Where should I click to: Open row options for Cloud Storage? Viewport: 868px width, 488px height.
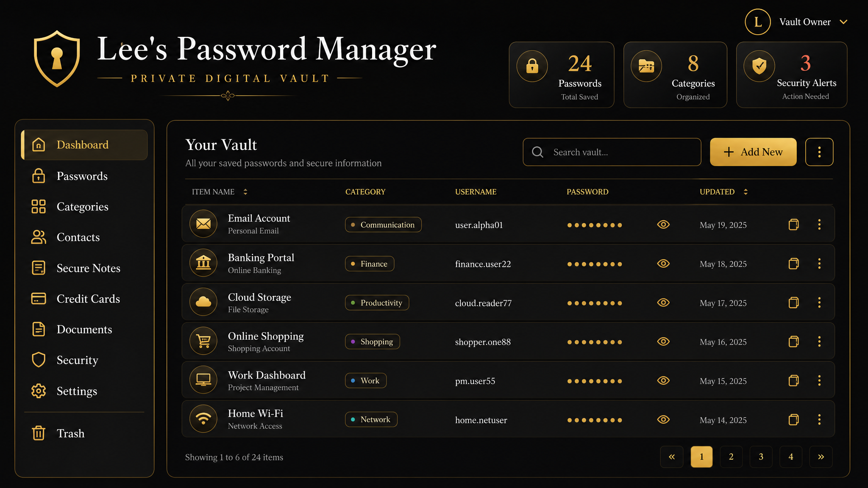tap(819, 302)
